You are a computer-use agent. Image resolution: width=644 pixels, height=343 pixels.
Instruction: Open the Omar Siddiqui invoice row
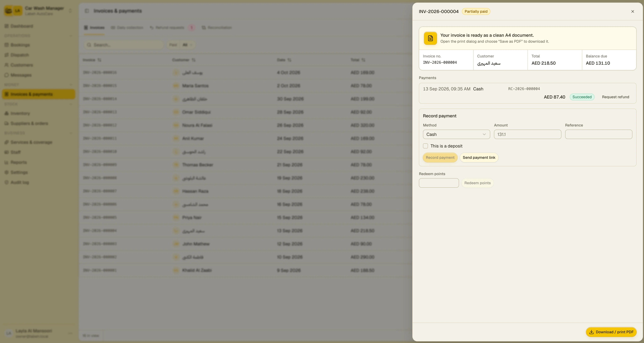pos(245,112)
